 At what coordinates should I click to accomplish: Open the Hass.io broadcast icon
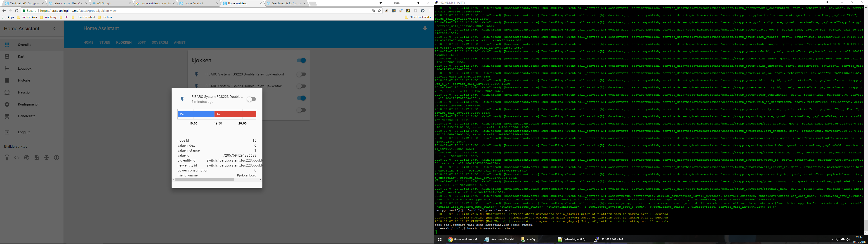pyautogui.click(x=7, y=92)
